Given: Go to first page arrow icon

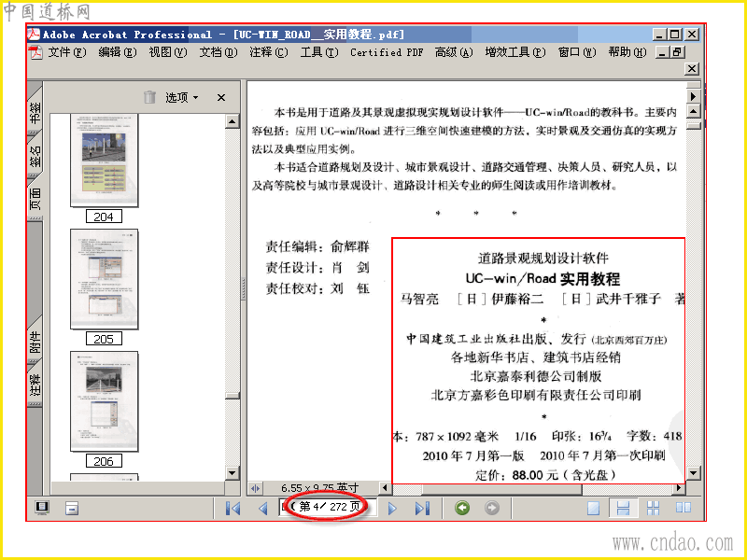Looking at the screenshot, I should pos(233,509).
